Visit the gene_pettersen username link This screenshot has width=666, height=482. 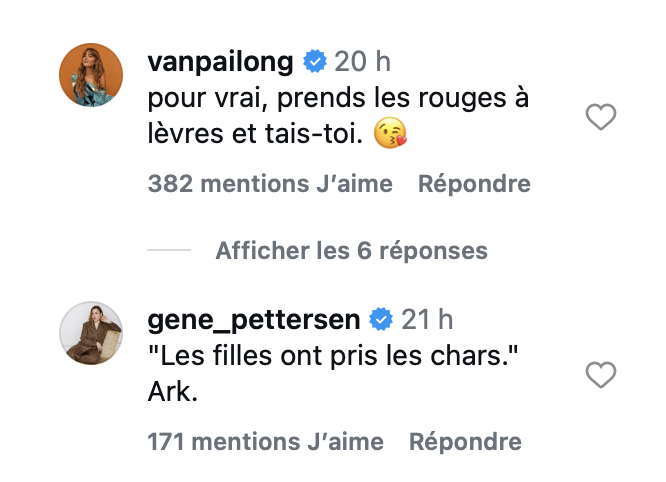[x=254, y=319]
